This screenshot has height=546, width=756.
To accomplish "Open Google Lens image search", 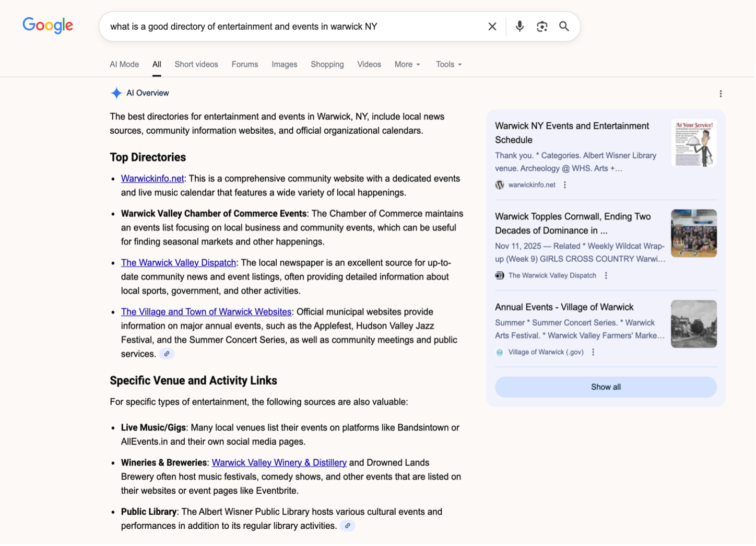I will 542,27.
